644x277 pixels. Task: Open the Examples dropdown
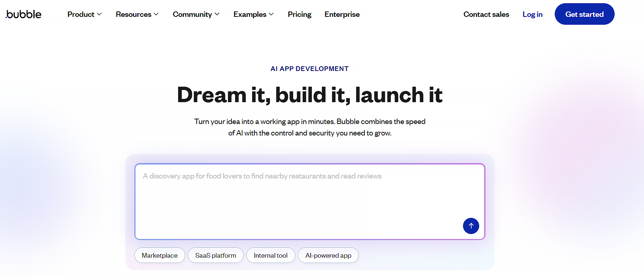(x=254, y=14)
